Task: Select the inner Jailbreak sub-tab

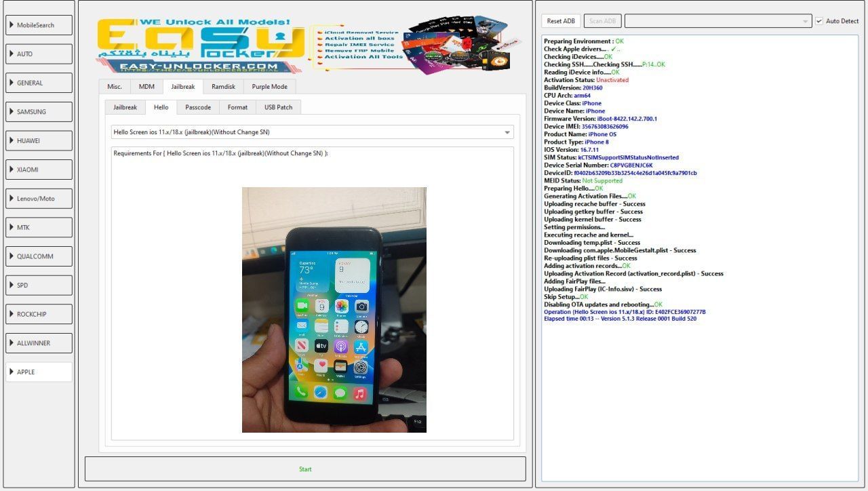Action: pyautogui.click(x=125, y=107)
